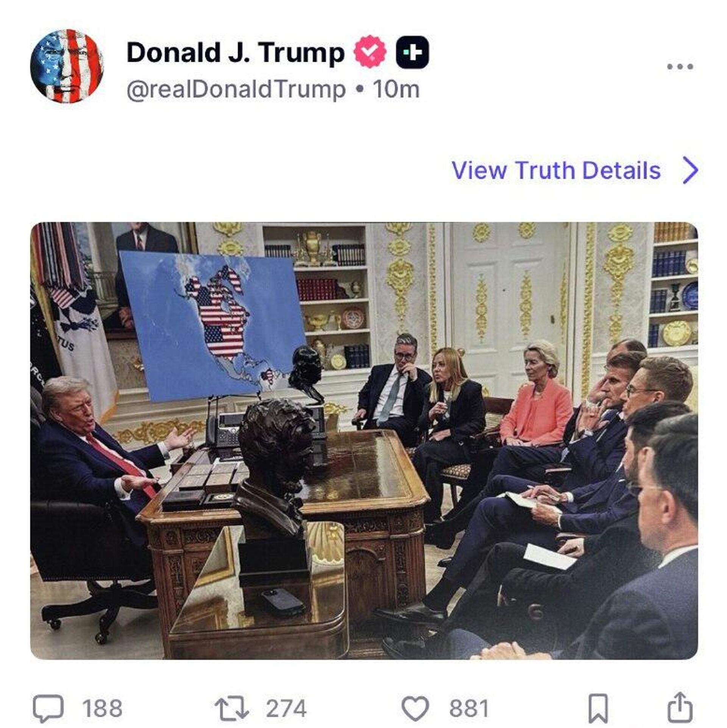Viewport: 727px width, 728px height.
Task: Tap the black plus subscriber badge
Action: click(x=412, y=52)
